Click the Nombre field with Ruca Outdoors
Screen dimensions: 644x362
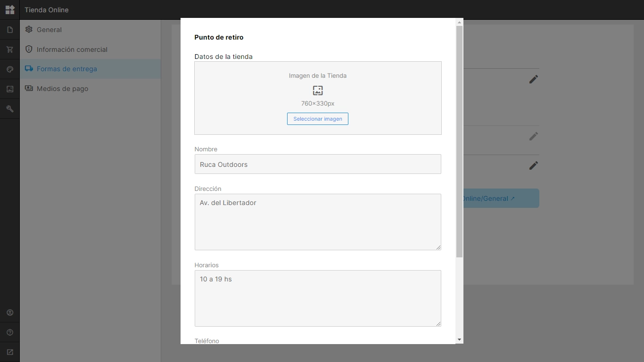[x=318, y=164]
